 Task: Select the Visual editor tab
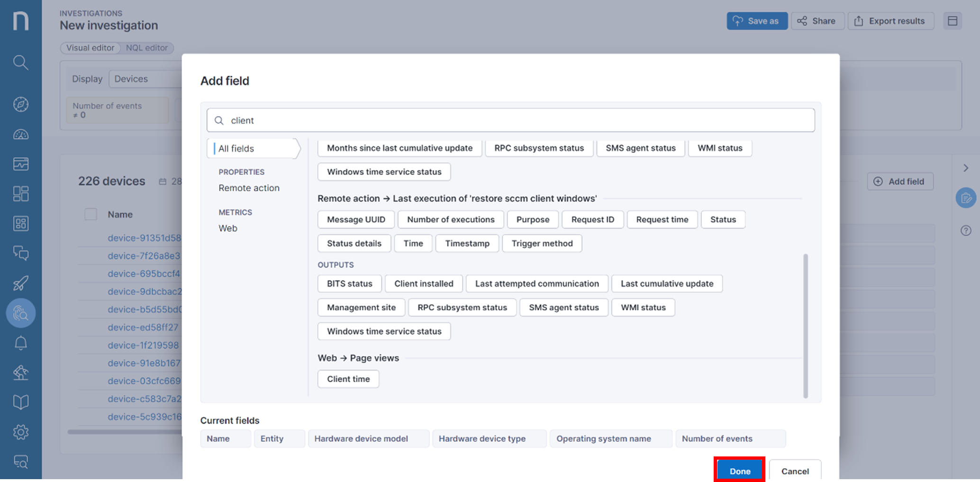(x=90, y=48)
